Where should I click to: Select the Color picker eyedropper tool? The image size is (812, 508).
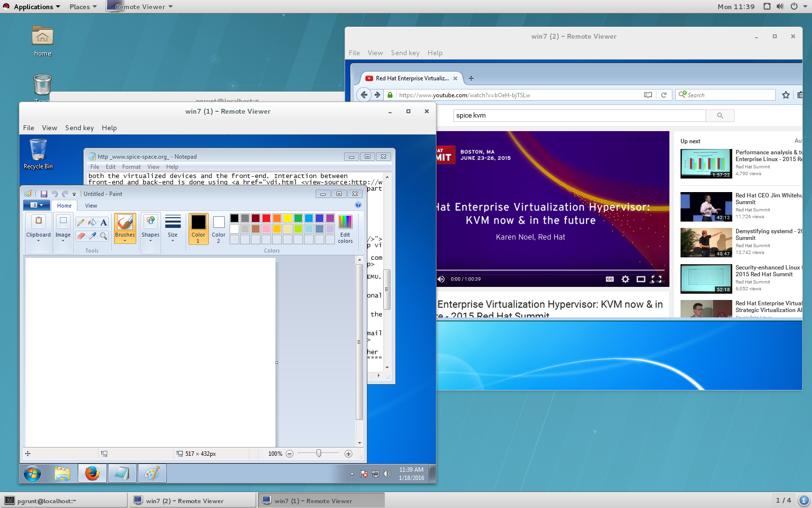[x=92, y=236]
